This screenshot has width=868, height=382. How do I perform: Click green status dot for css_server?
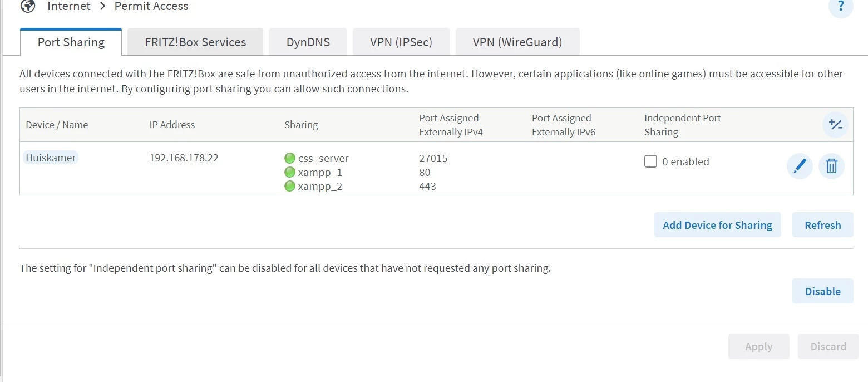(x=289, y=158)
